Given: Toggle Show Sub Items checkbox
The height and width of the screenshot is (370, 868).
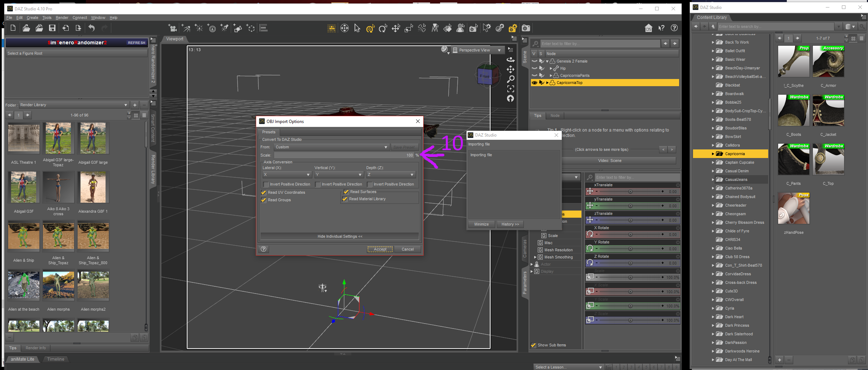Looking at the screenshot, I should coord(533,345).
